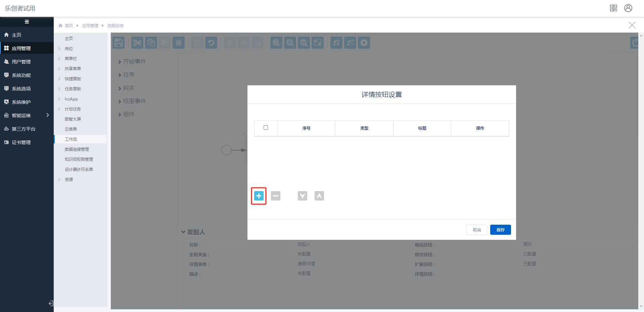
Task: Expand the 共享菜单 tree node
Action: (59, 69)
